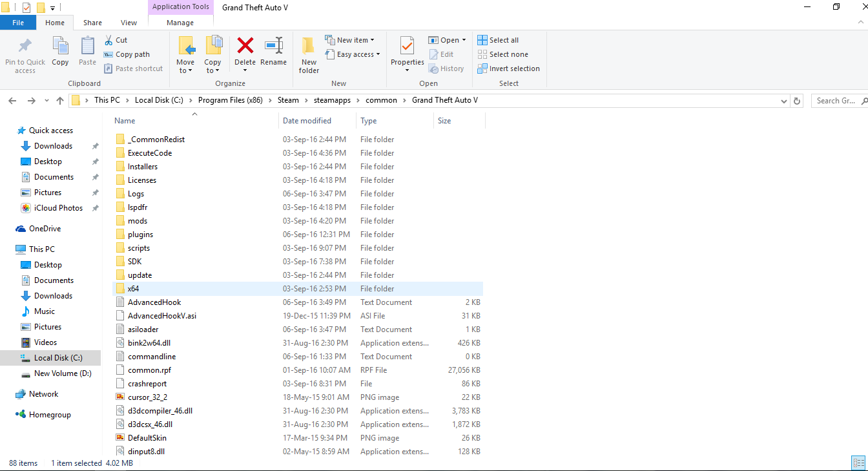Viewport: 868px width, 471px height.
Task: Select the lspdfr folder
Action: point(298,207)
